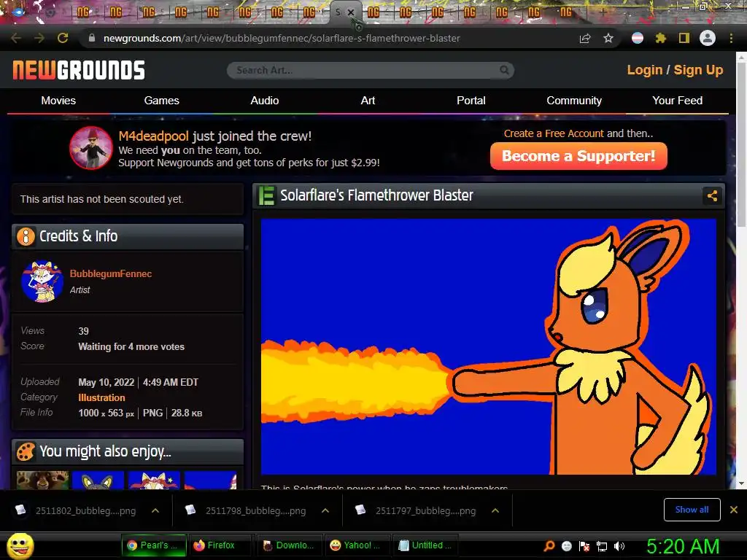This screenshot has width=747, height=560.
Task: Click the smiley face tray icon
Action: 567,545
